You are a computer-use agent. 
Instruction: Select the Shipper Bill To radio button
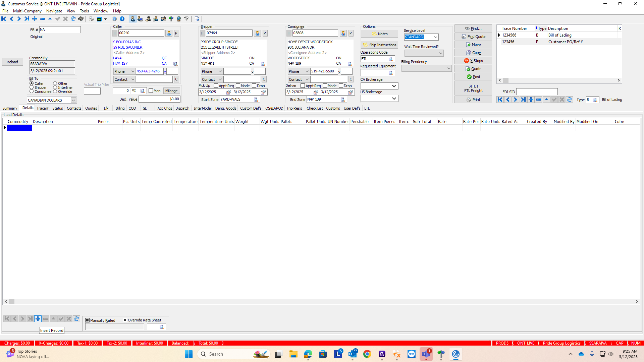32,87
